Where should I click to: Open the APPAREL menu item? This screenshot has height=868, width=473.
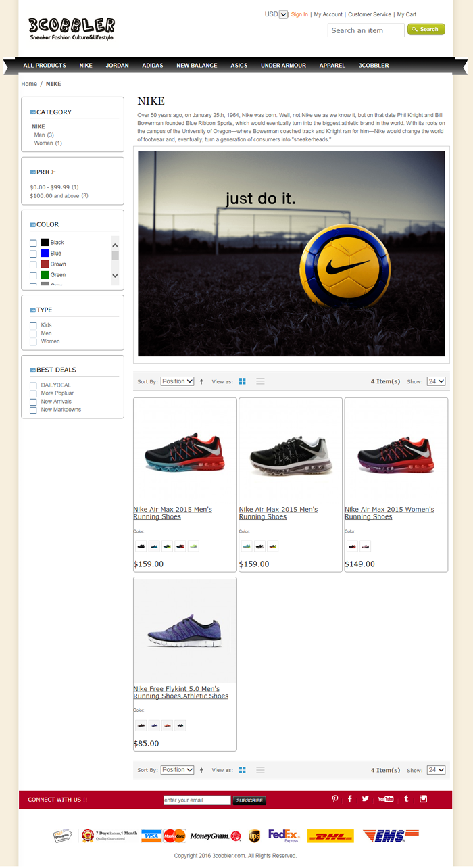[332, 66]
